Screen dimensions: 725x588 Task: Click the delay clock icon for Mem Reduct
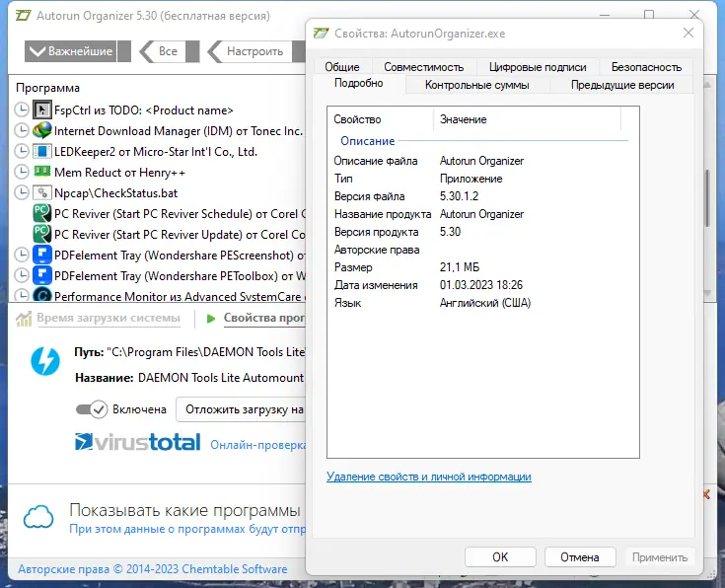tap(22, 172)
